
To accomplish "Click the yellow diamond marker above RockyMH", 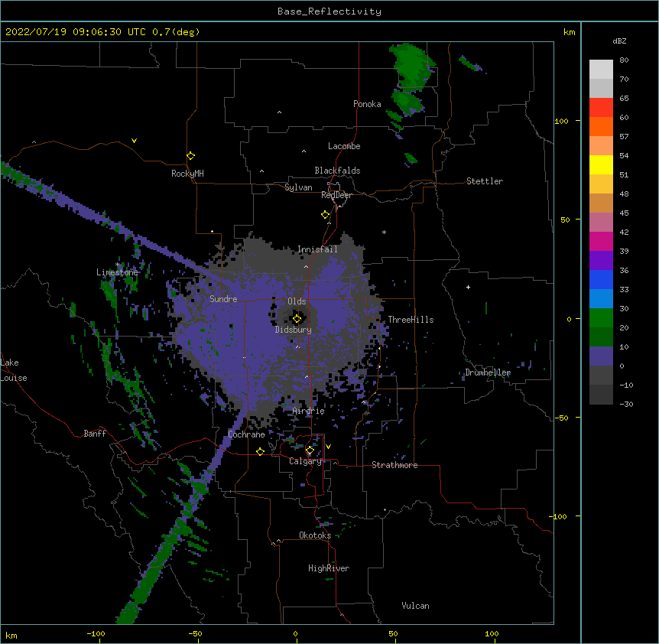I will click(x=191, y=156).
